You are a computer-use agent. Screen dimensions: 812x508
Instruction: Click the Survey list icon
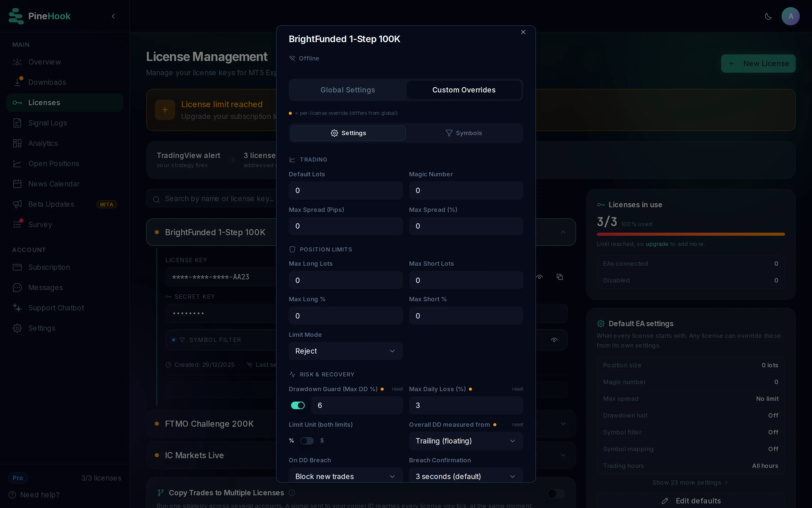click(x=17, y=225)
